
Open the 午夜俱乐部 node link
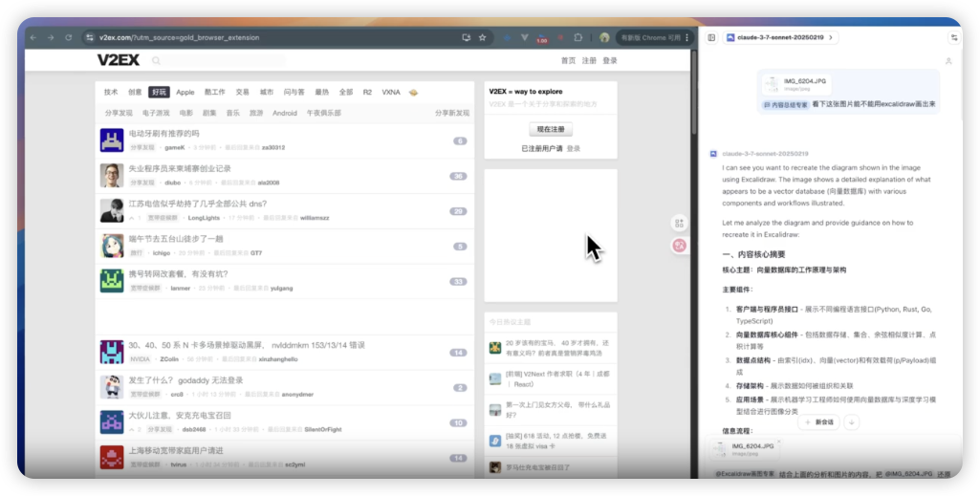[x=324, y=113]
